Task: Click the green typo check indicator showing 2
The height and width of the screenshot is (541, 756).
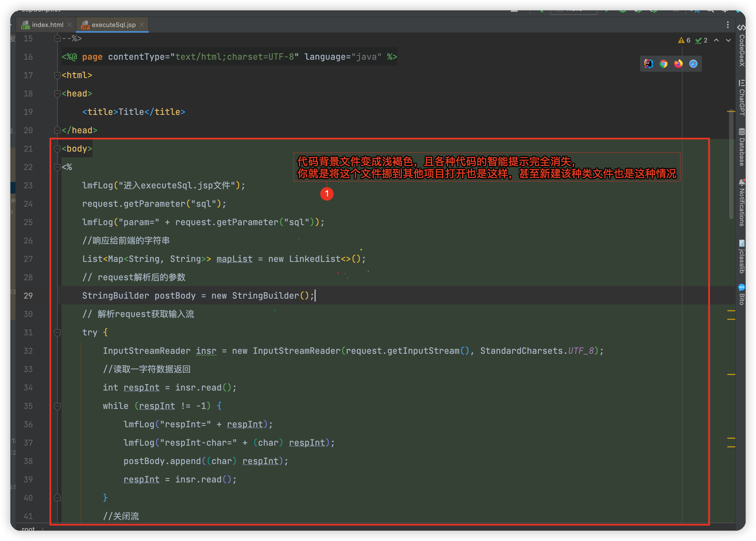Action: 701,40
